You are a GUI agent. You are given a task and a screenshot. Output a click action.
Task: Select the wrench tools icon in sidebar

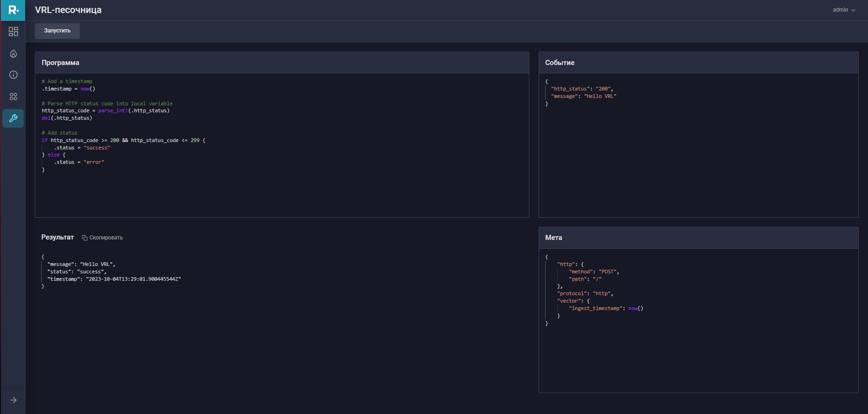(x=13, y=118)
